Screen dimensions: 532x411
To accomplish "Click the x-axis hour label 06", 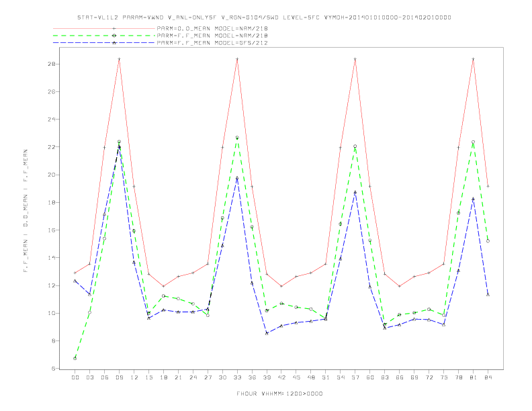I will click(x=105, y=377).
